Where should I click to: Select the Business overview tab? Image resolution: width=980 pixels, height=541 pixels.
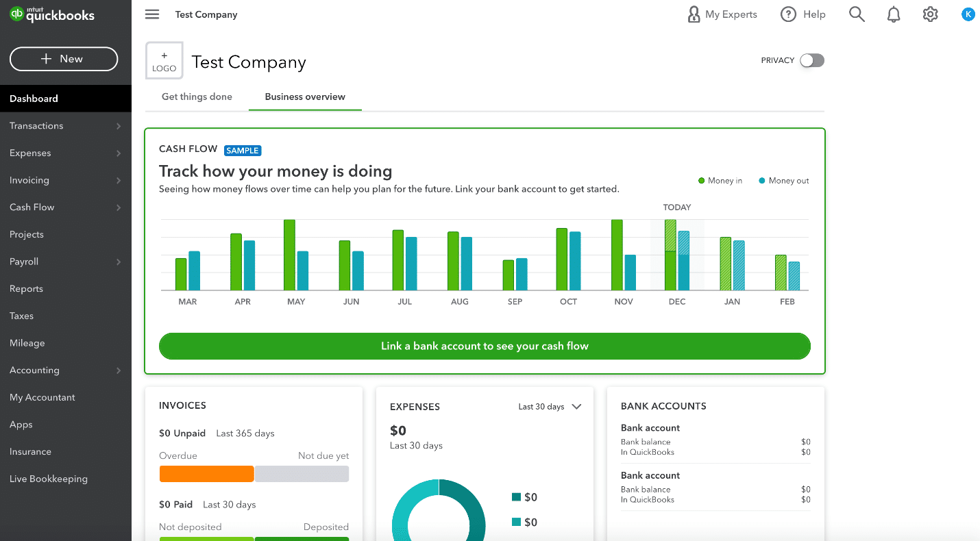tap(304, 97)
